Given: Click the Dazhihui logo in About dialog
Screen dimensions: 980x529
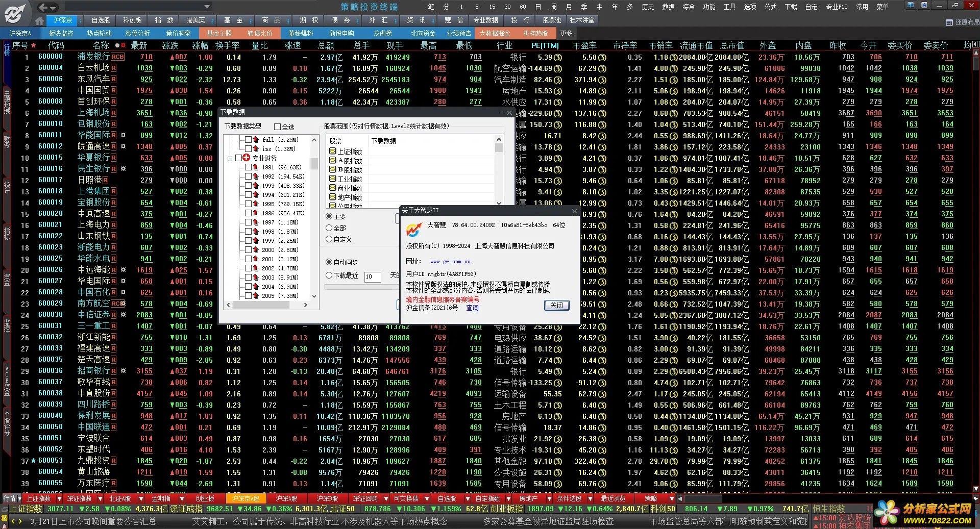Looking at the screenshot, I should 414,229.
